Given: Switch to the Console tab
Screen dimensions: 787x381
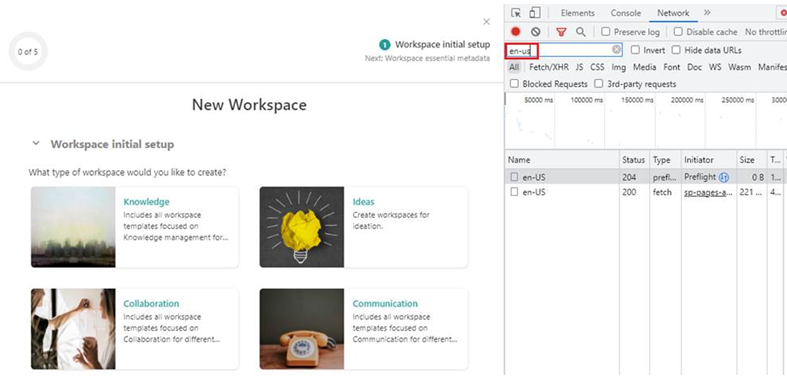Looking at the screenshot, I should pyautogui.click(x=625, y=13).
